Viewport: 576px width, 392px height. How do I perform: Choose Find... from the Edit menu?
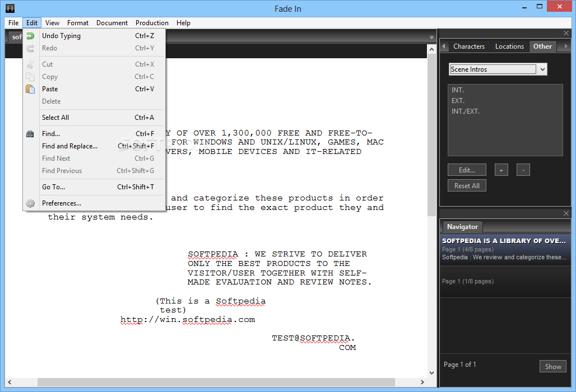(95, 134)
